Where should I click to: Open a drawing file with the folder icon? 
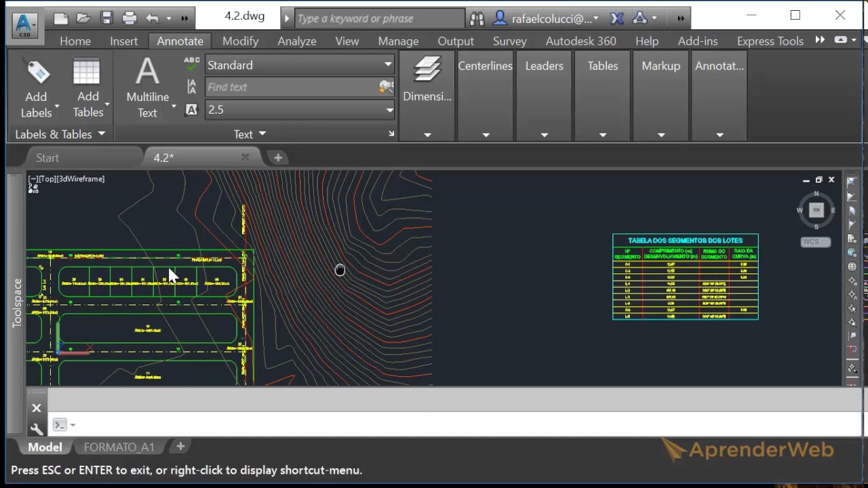pyautogui.click(x=83, y=18)
